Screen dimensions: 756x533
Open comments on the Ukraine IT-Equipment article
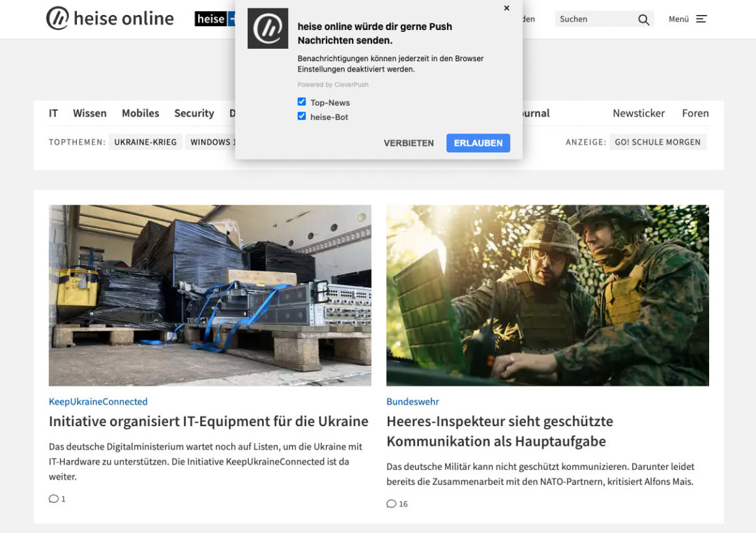point(57,498)
